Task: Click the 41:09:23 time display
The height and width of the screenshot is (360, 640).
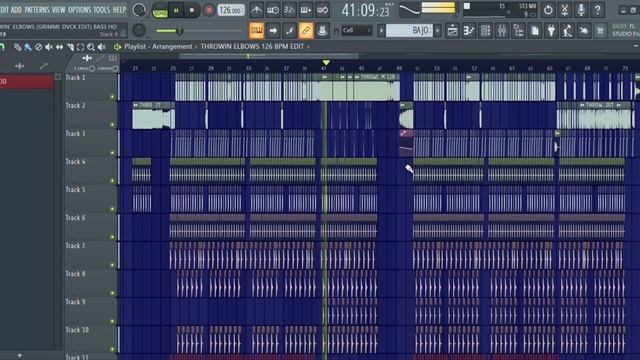Action: point(365,10)
